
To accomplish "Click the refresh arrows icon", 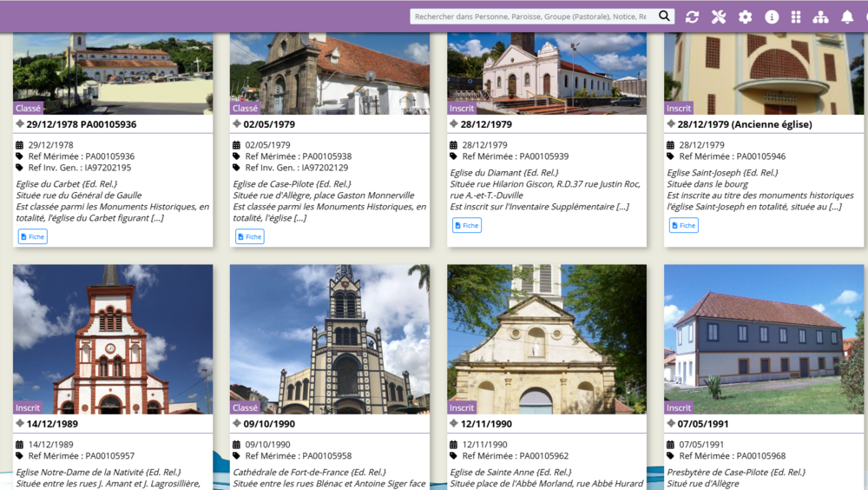I will [692, 17].
